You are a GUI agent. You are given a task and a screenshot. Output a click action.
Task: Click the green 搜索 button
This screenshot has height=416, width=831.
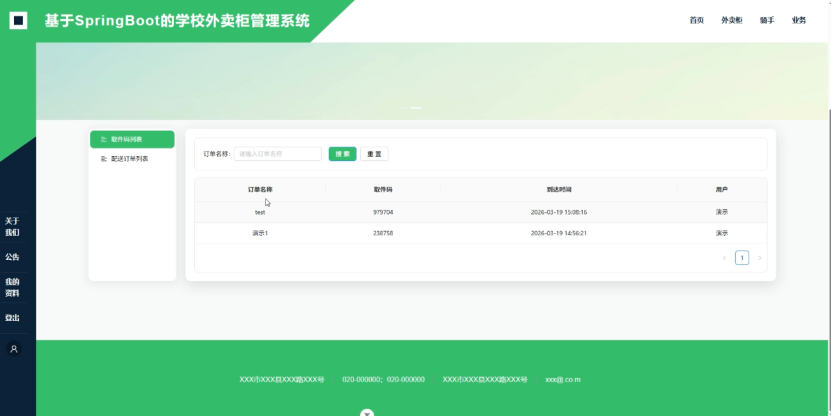pyautogui.click(x=342, y=154)
